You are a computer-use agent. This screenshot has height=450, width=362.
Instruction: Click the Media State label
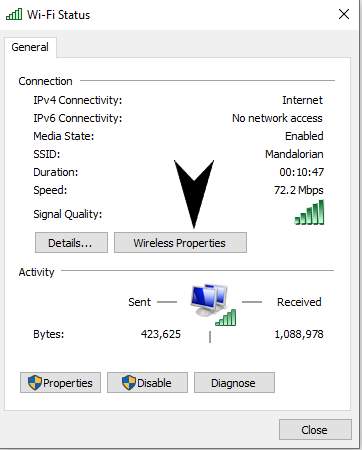tap(64, 136)
